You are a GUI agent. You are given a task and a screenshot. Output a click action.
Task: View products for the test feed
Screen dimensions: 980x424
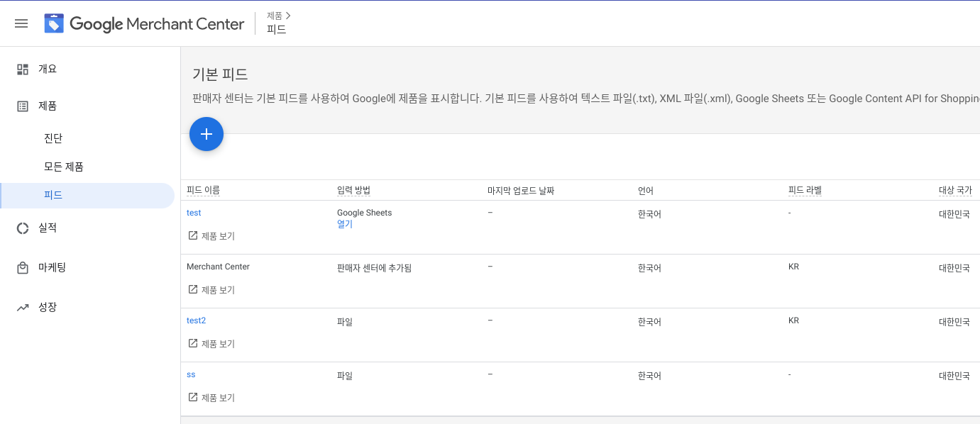pyautogui.click(x=211, y=236)
